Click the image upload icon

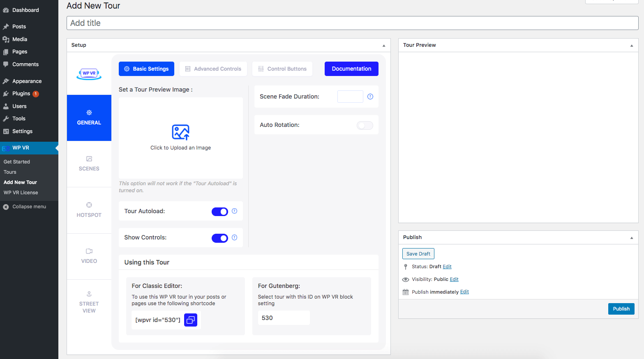coord(180,132)
